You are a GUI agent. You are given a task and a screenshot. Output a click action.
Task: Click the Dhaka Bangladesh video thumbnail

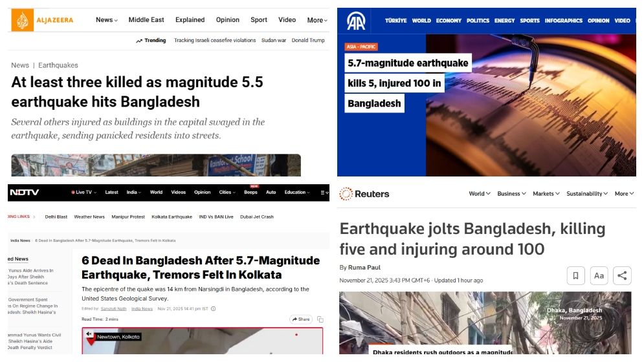[x=485, y=323]
